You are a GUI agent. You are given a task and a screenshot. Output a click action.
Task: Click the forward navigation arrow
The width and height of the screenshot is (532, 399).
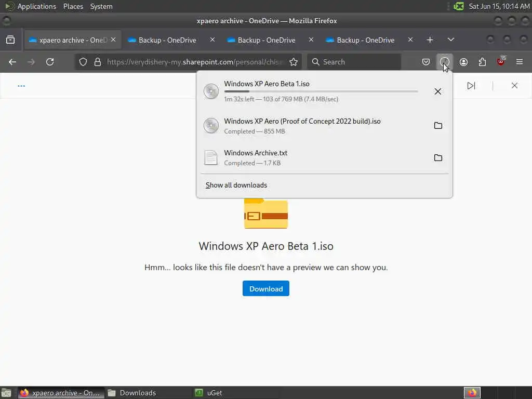(31, 62)
